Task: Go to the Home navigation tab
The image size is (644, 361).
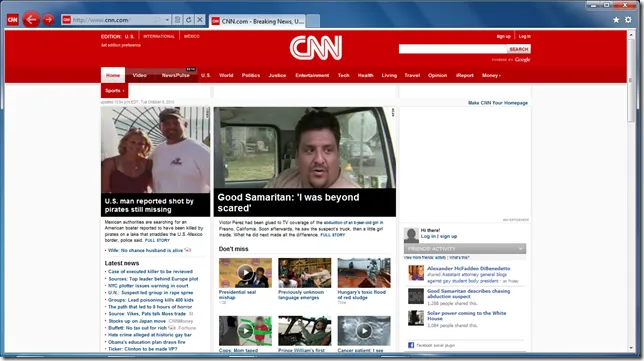Action: [x=113, y=75]
